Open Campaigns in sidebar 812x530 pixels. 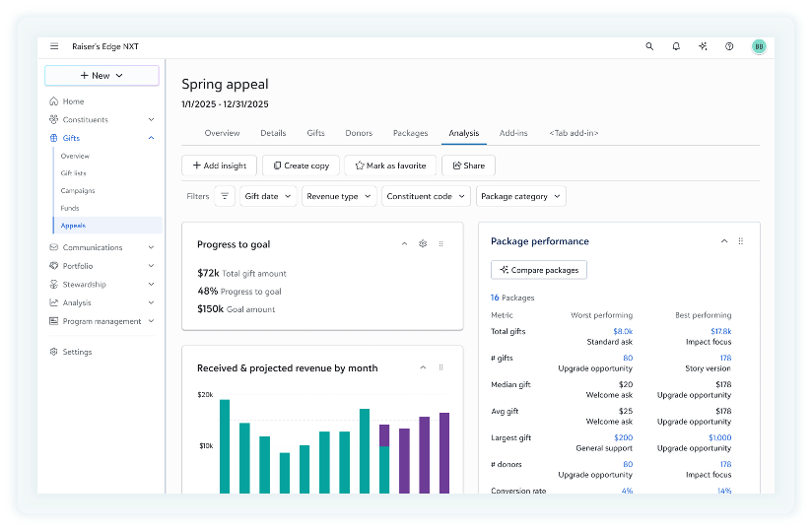[78, 190]
